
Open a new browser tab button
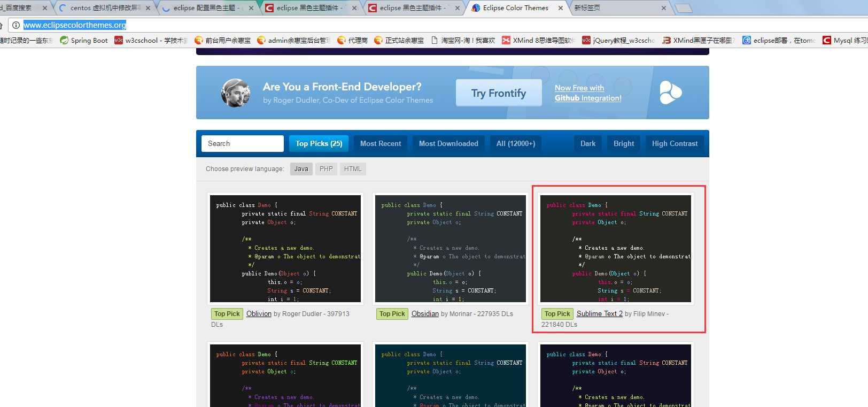pyautogui.click(x=684, y=8)
